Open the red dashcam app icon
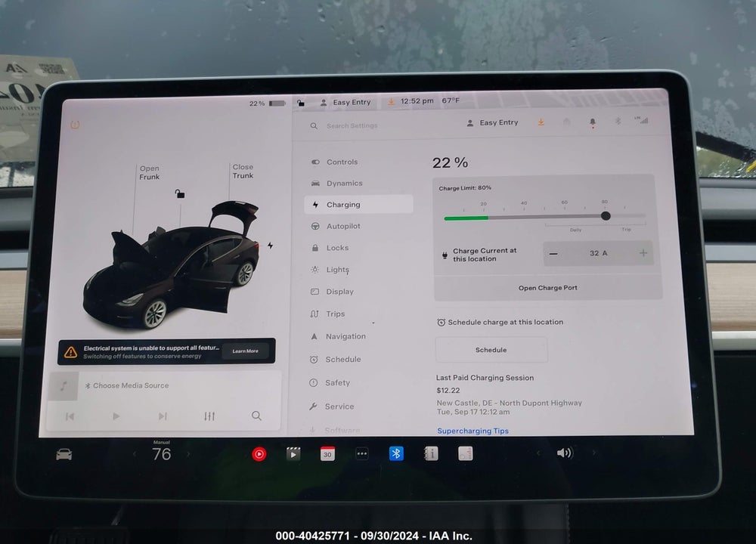 pyautogui.click(x=259, y=454)
